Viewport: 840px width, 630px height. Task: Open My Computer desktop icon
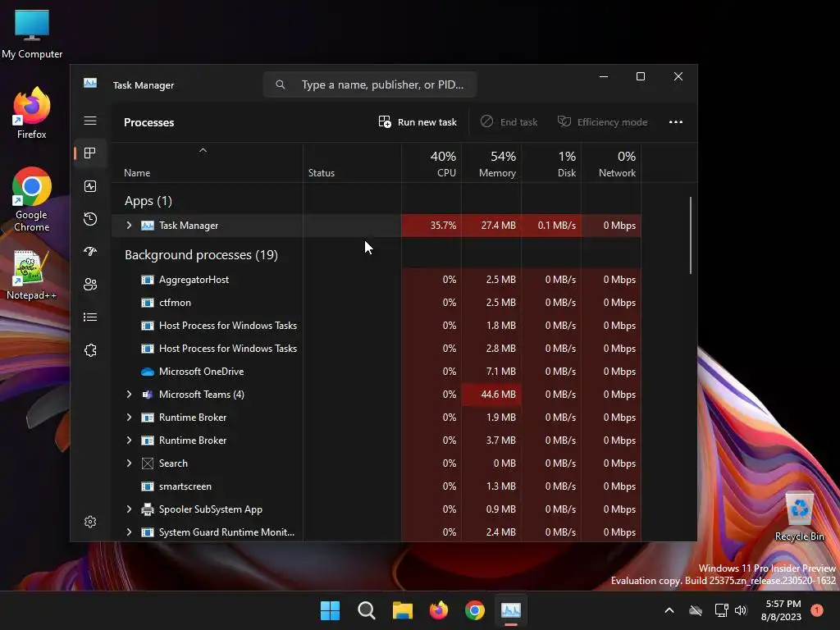pos(32,34)
